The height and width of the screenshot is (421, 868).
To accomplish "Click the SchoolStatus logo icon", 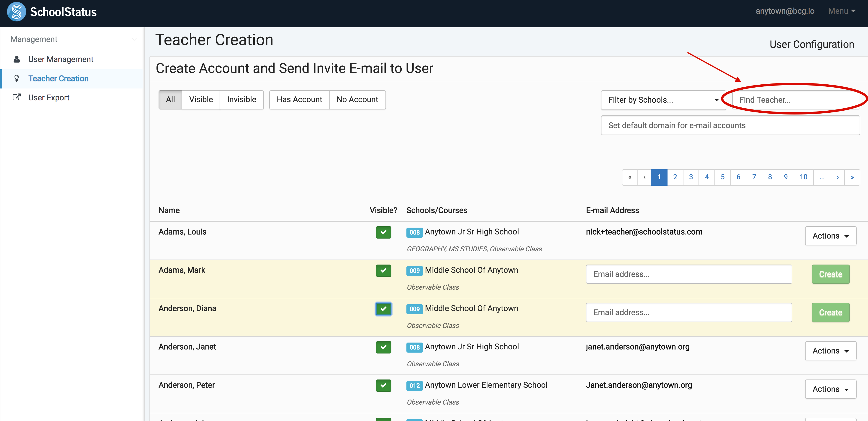I will (x=16, y=12).
